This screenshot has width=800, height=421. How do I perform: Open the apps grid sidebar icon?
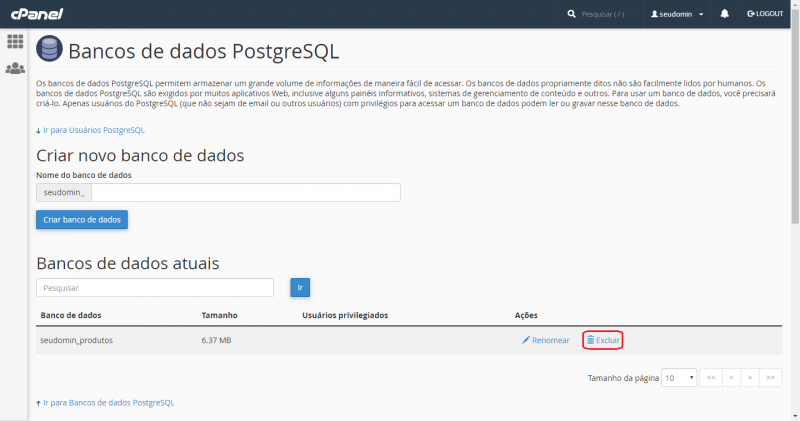(15, 41)
